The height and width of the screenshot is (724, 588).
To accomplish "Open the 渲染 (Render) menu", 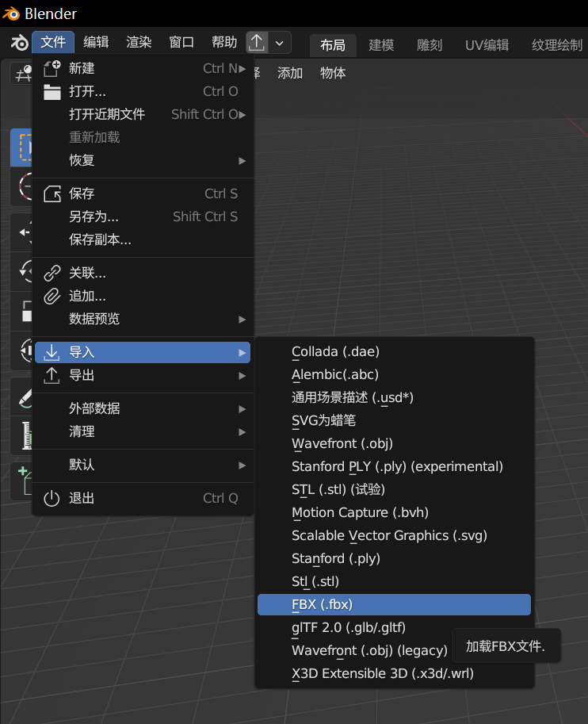I will [139, 43].
